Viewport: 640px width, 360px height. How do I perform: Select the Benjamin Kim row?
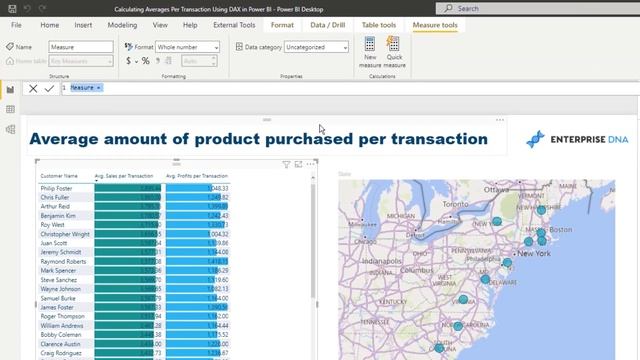(x=134, y=216)
